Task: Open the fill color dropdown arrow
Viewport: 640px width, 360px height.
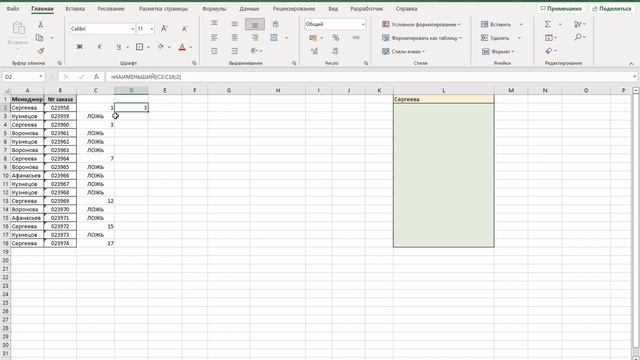Action: coord(169,47)
